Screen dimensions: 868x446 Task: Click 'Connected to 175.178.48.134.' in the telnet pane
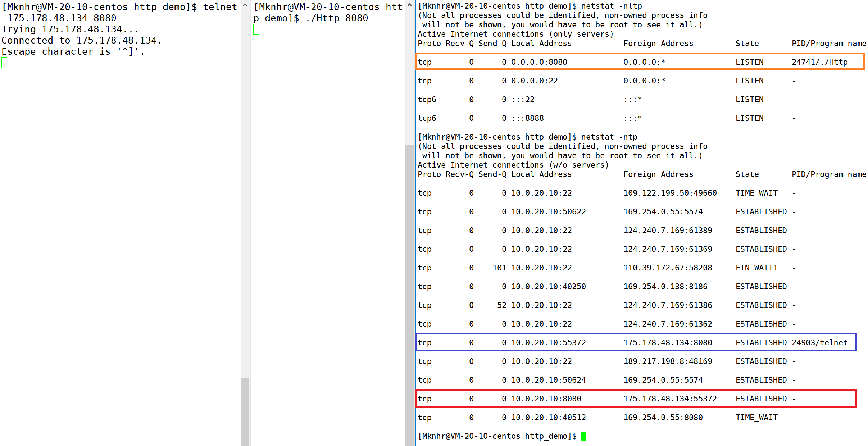click(x=82, y=40)
